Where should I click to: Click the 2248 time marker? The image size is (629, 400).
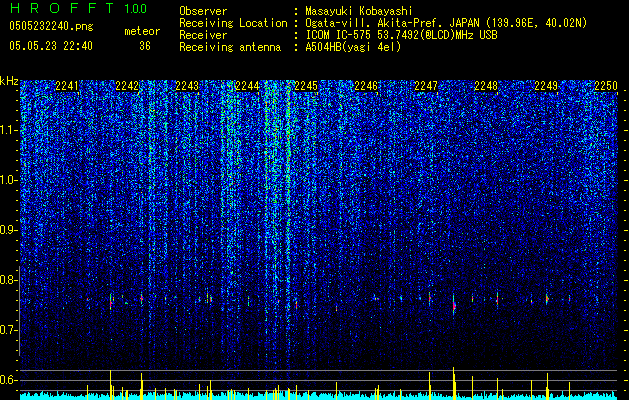tap(486, 86)
